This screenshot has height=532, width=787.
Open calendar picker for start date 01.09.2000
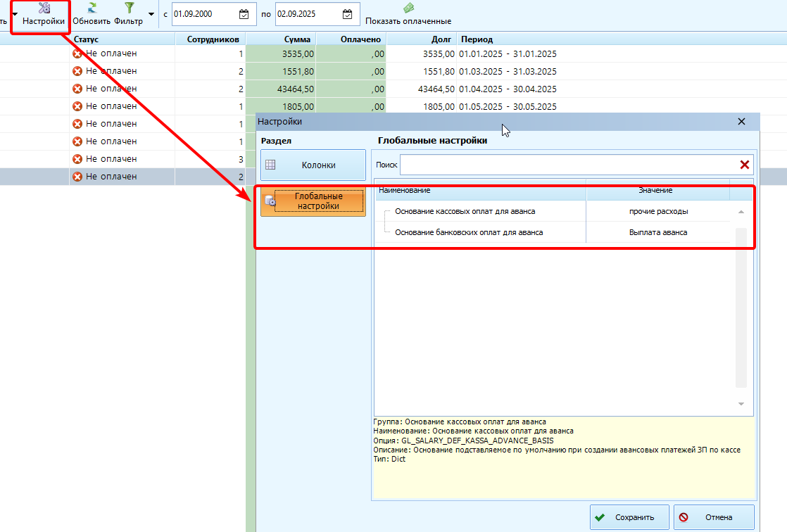[244, 14]
